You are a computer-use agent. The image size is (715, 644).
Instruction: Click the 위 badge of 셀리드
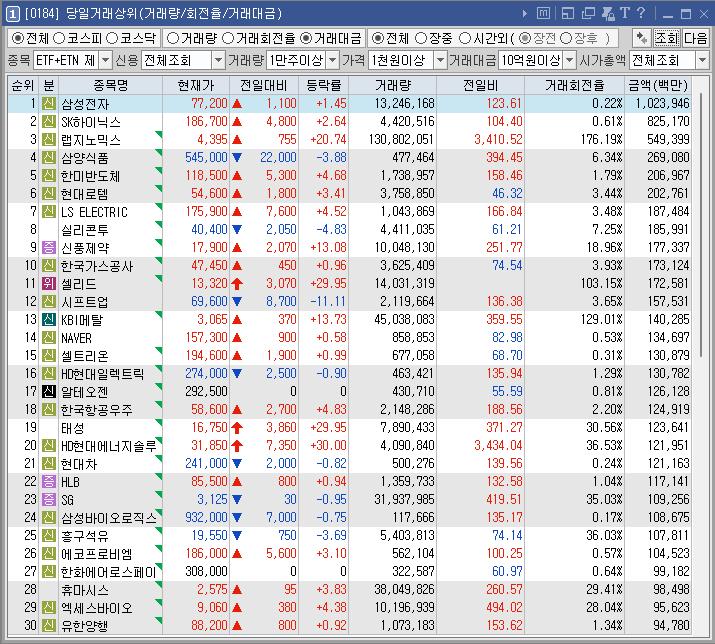coord(49,284)
